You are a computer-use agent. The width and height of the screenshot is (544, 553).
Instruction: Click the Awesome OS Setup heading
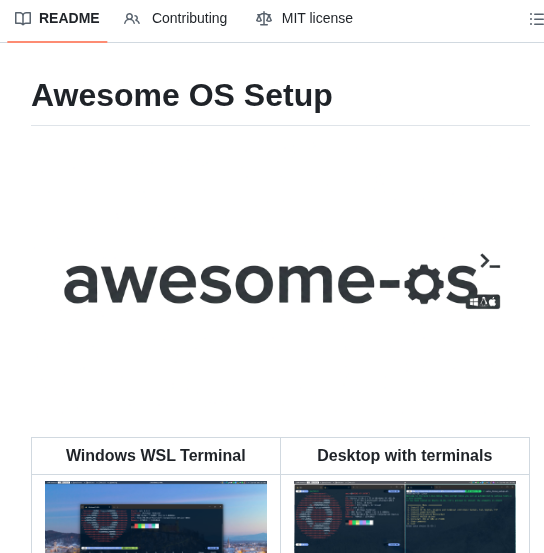(x=182, y=96)
